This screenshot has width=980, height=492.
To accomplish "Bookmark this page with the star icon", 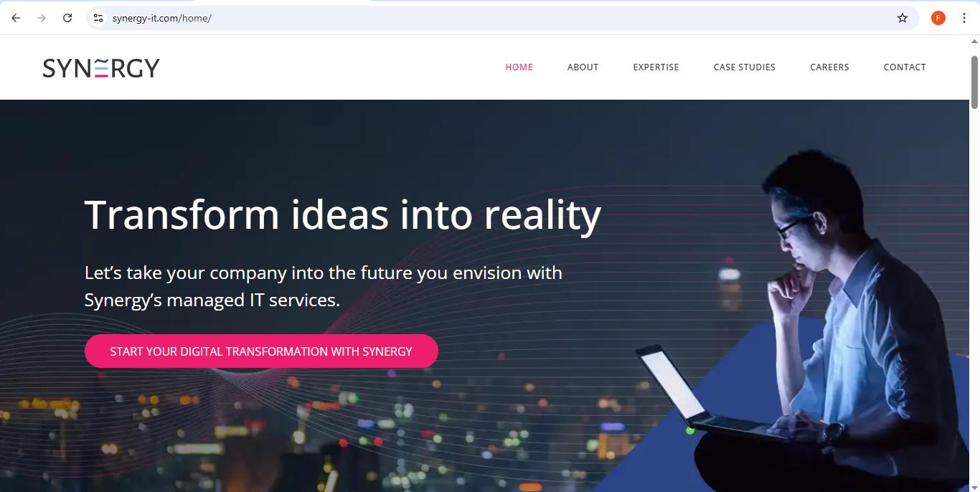I will [903, 18].
